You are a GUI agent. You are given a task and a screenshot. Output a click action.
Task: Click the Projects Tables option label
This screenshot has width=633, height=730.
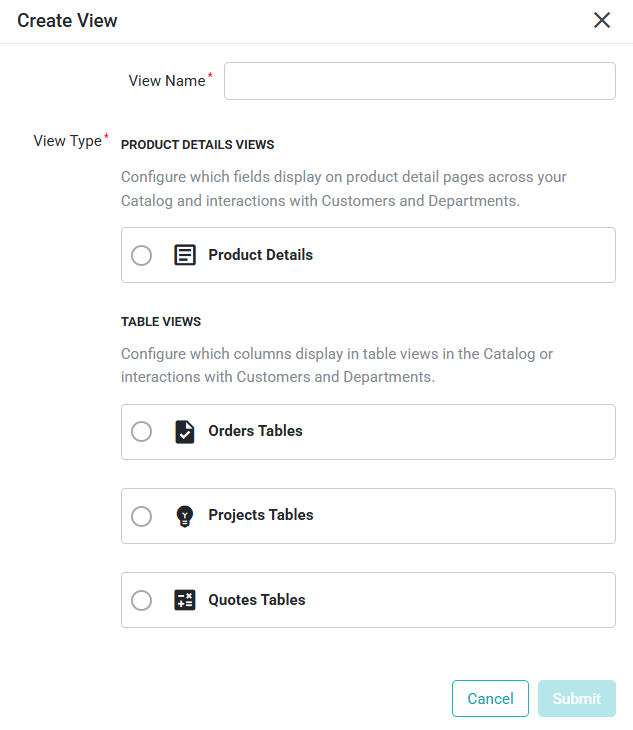click(x=261, y=515)
